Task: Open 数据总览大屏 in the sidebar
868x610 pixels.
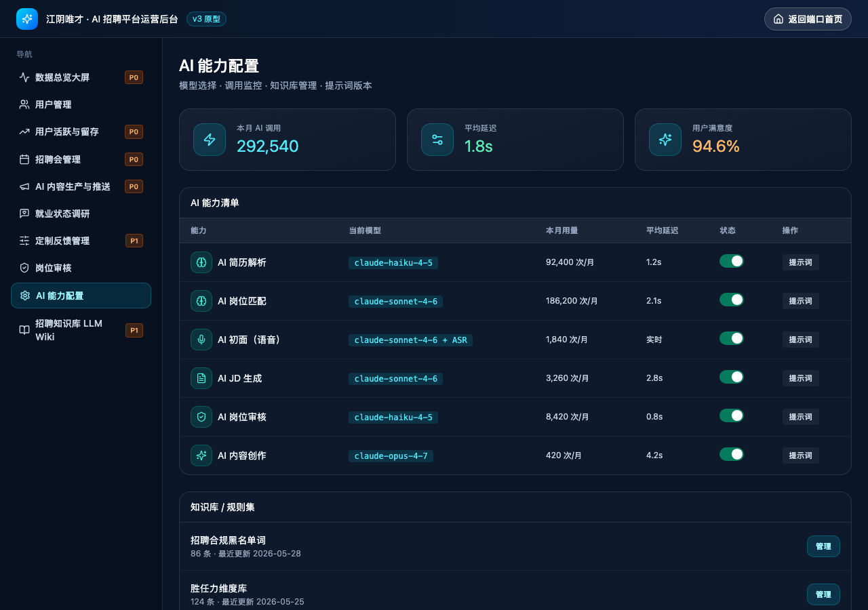Action: 81,77
